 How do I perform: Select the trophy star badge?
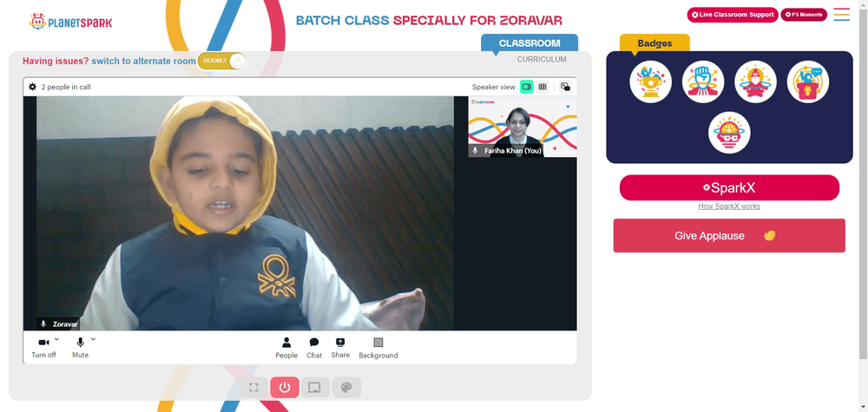[650, 82]
